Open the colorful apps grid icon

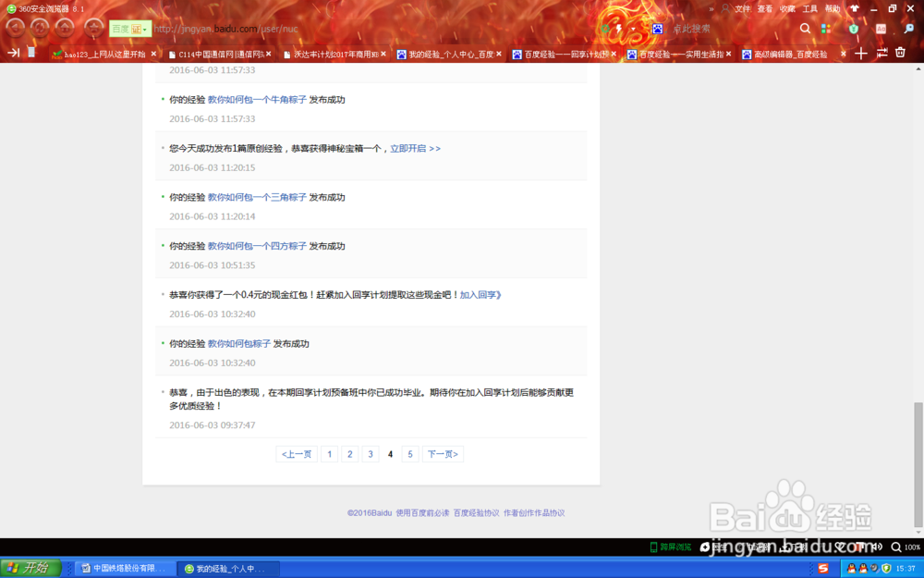825,29
